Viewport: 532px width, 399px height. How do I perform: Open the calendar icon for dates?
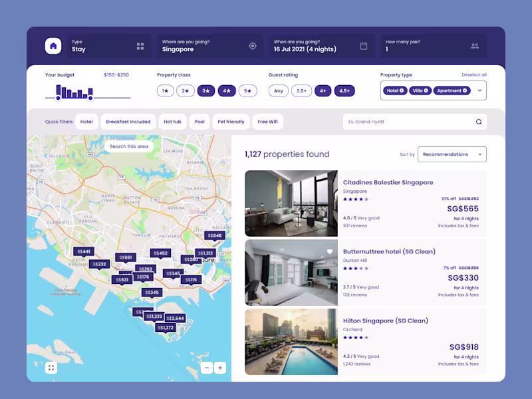(363, 46)
